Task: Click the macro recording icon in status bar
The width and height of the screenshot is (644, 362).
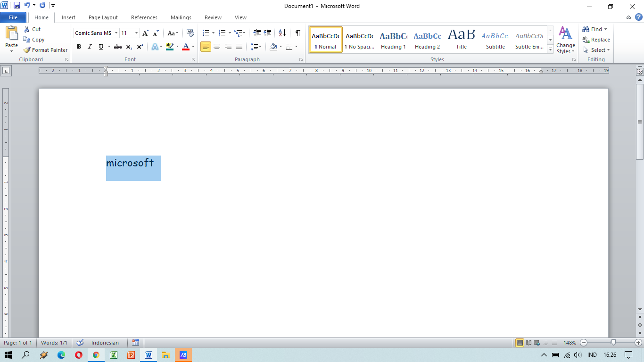Action: (136, 343)
